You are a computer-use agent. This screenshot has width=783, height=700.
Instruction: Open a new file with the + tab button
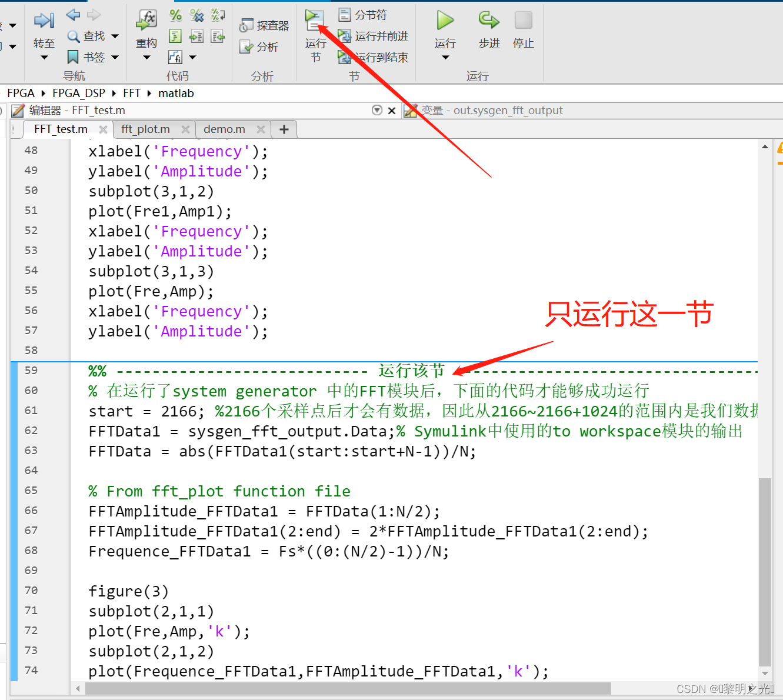pos(284,129)
